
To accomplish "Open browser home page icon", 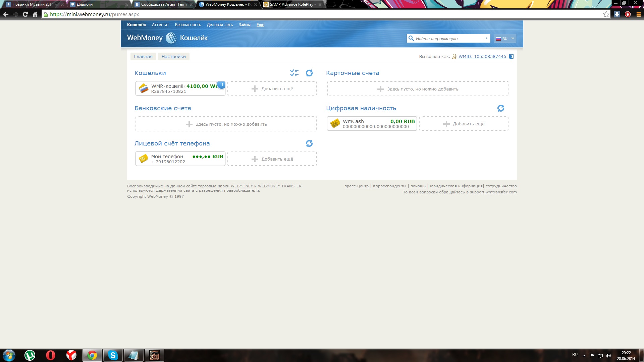I will pyautogui.click(x=35, y=14).
